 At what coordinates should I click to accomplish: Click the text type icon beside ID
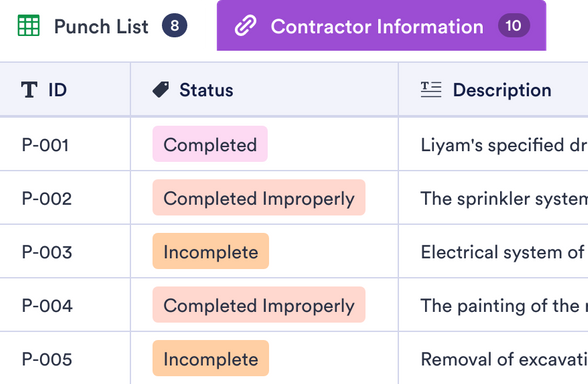point(29,90)
